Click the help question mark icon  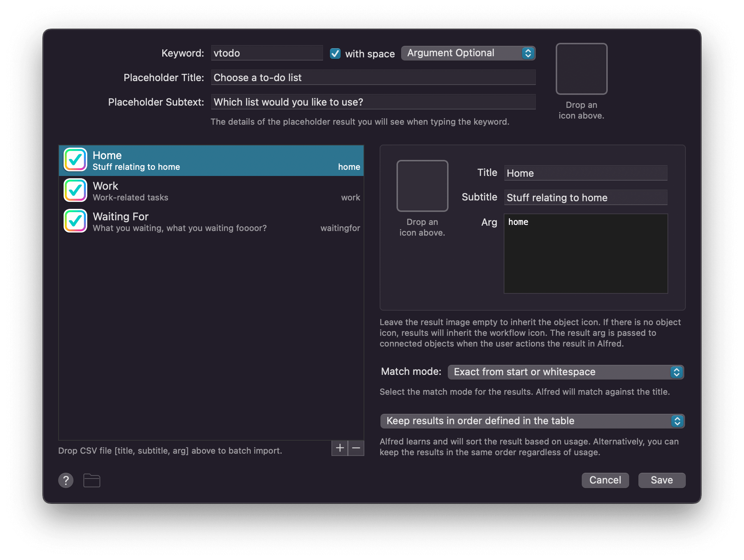pos(66,479)
